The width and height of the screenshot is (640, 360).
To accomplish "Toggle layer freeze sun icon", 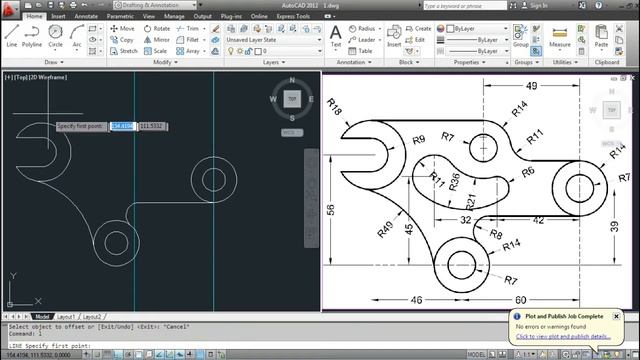I will [240, 51].
